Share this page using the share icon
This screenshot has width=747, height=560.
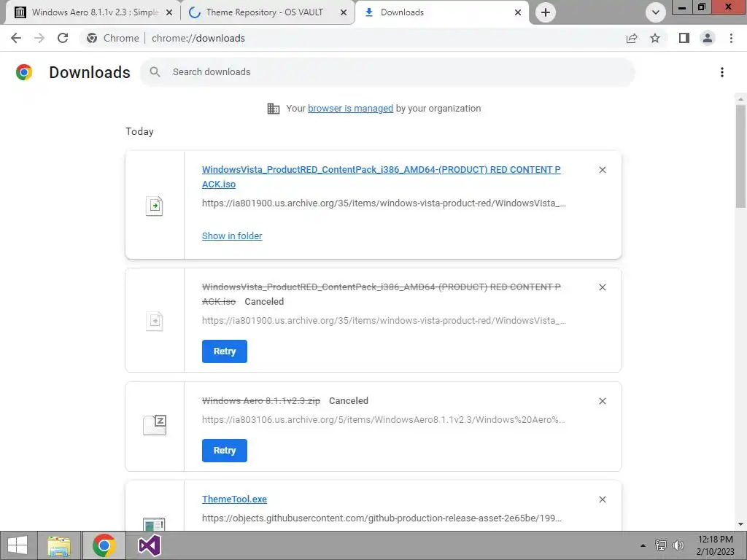pyautogui.click(x=632, y=38)
